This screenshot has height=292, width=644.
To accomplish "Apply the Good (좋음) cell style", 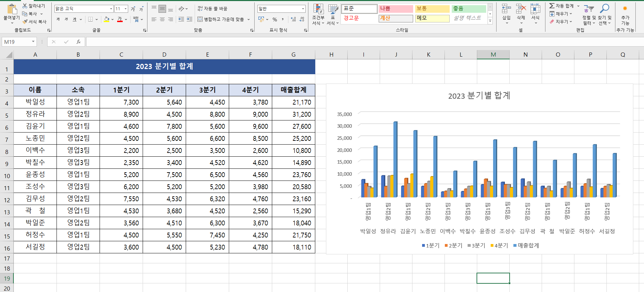I will click(x=469, y=9).
